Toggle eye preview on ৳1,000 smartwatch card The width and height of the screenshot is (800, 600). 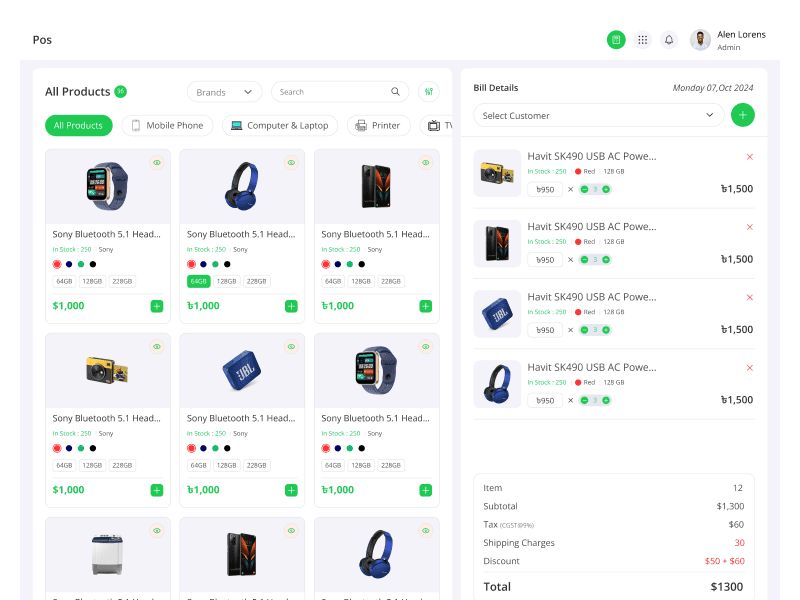tap(426, 347)
